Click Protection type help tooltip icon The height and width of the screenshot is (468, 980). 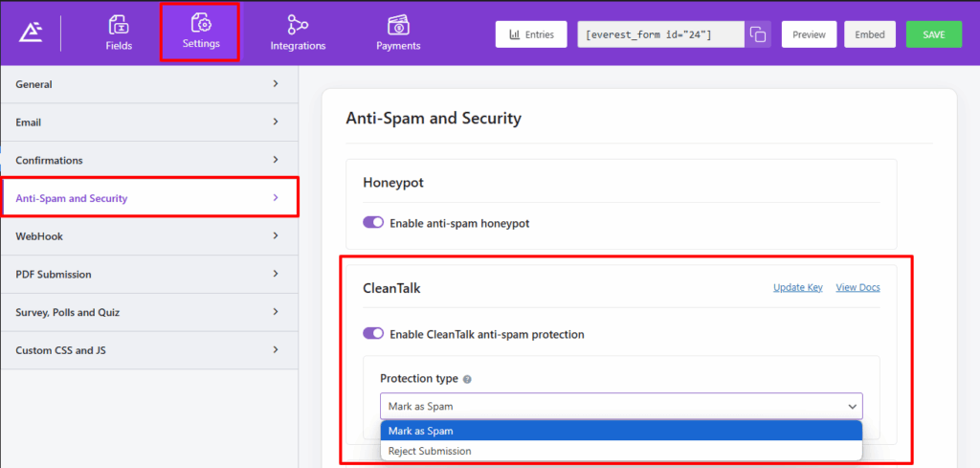(x=467, y=379)
